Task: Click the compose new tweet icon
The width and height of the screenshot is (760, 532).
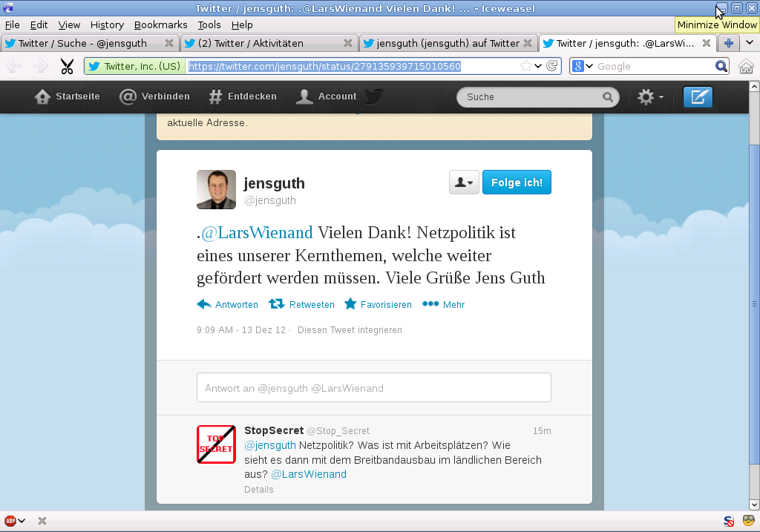Action: pos(697,96)
